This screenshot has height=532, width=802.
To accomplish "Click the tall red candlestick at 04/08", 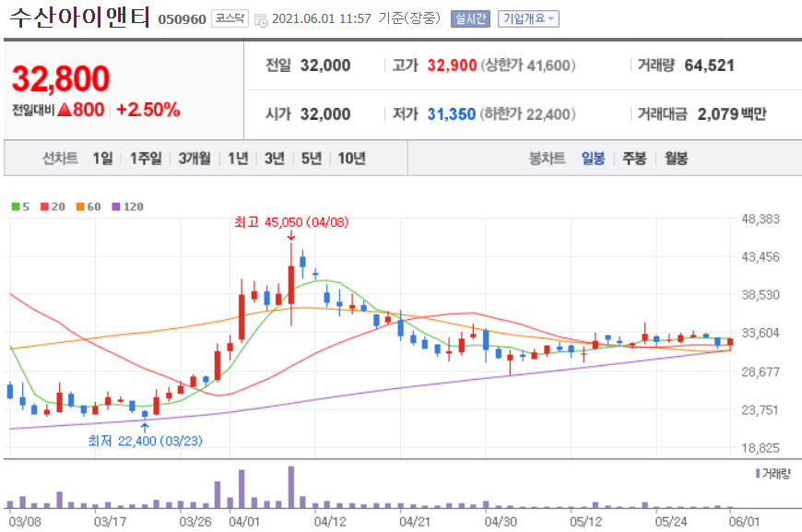I will (291, 285).
